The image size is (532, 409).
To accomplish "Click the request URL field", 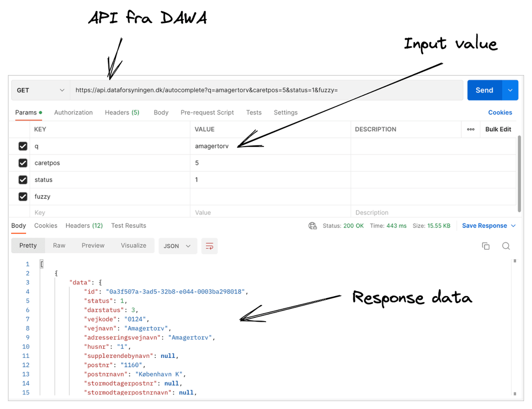I will [x=267, y=91].
